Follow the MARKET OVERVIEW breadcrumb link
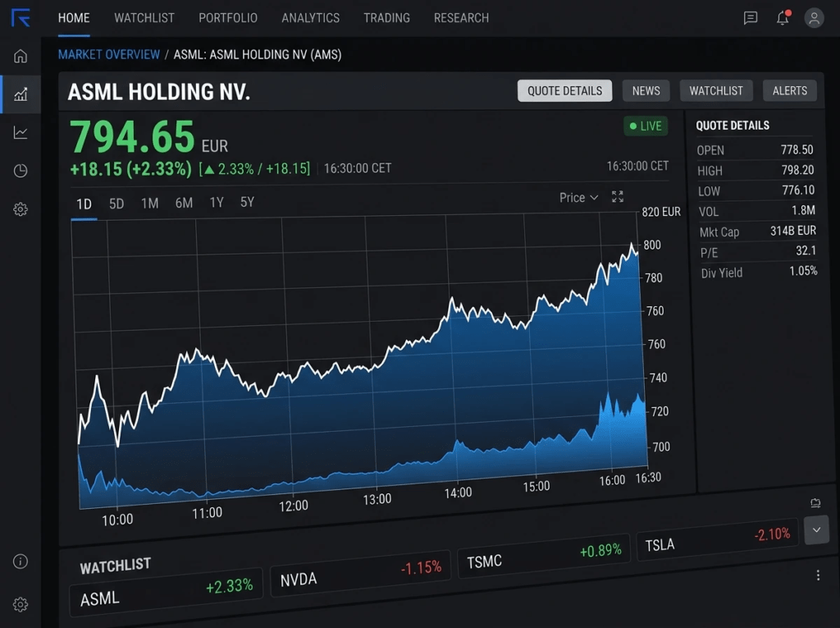This screenshot has height=628, width=840. point(108,54)
